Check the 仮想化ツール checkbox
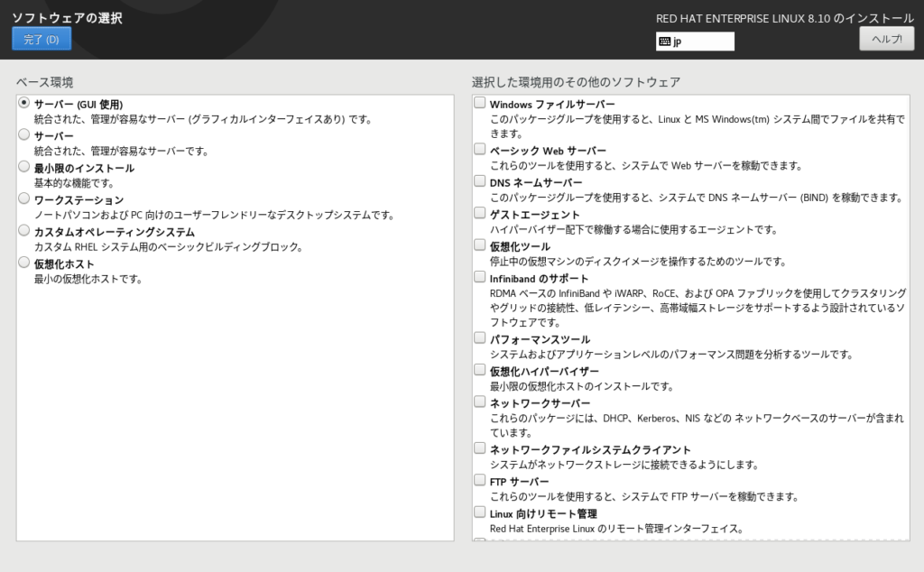Image resolution: width=924 pixels, height=572 pixels. (480, 245)
